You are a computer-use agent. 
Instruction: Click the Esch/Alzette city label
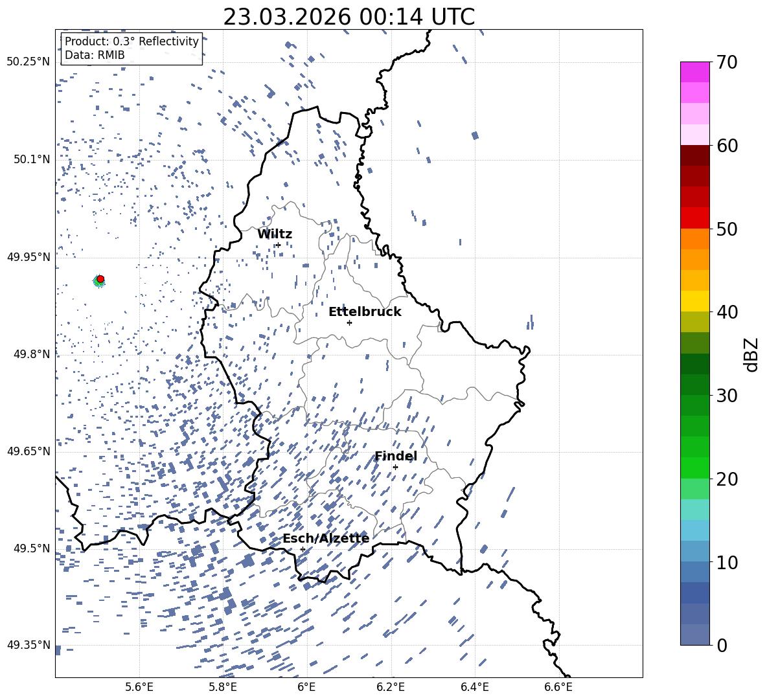(x=326, y=539)
